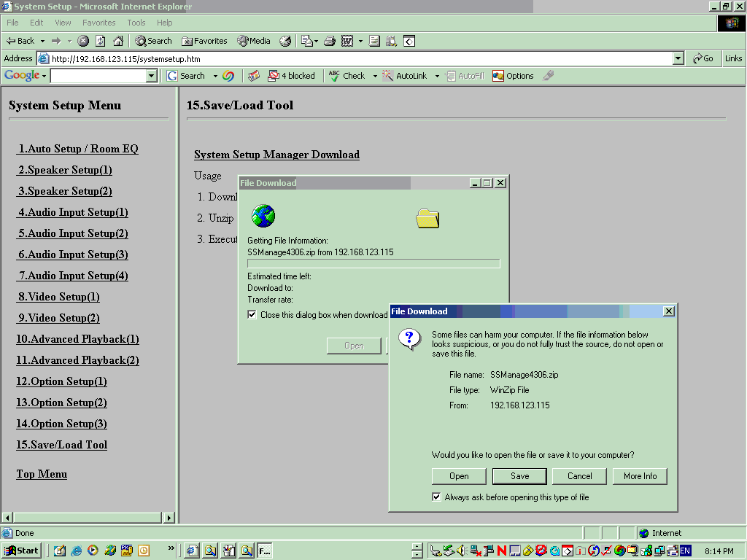Open the History toolbar icon

tap(285, 41)
